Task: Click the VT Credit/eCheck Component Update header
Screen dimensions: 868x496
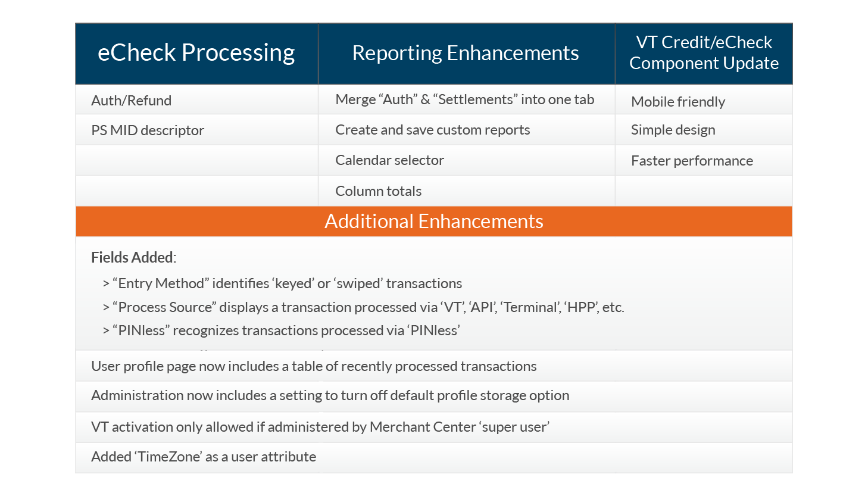Action: coord(704,54)
